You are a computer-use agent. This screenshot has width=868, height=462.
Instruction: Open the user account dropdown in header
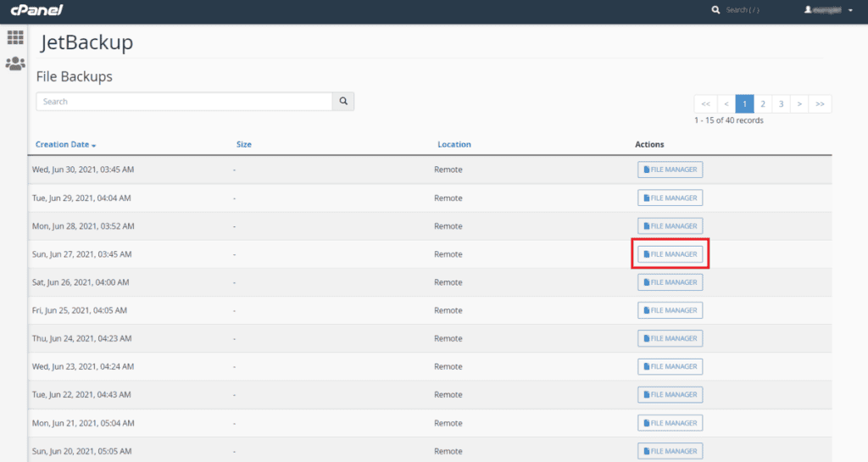828,10
